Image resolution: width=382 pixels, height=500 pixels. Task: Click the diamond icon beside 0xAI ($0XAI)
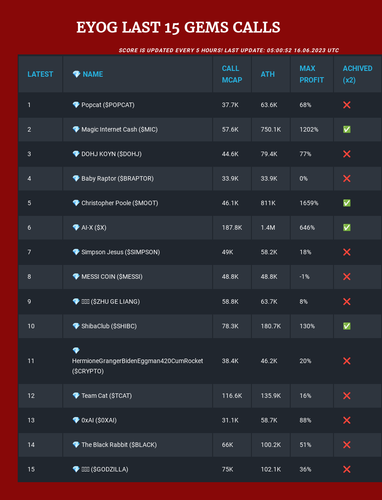(x=76, y=420)
